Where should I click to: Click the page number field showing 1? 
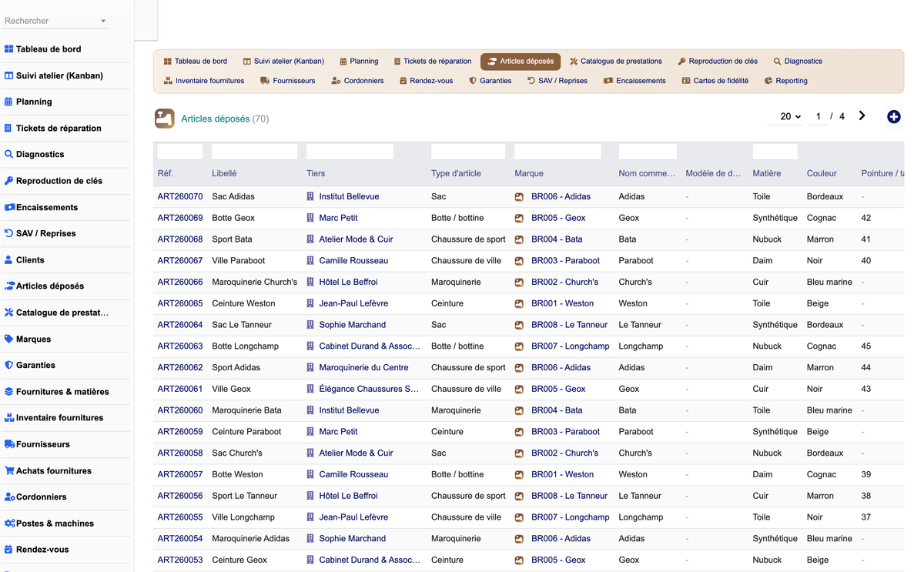click(819, 116)
